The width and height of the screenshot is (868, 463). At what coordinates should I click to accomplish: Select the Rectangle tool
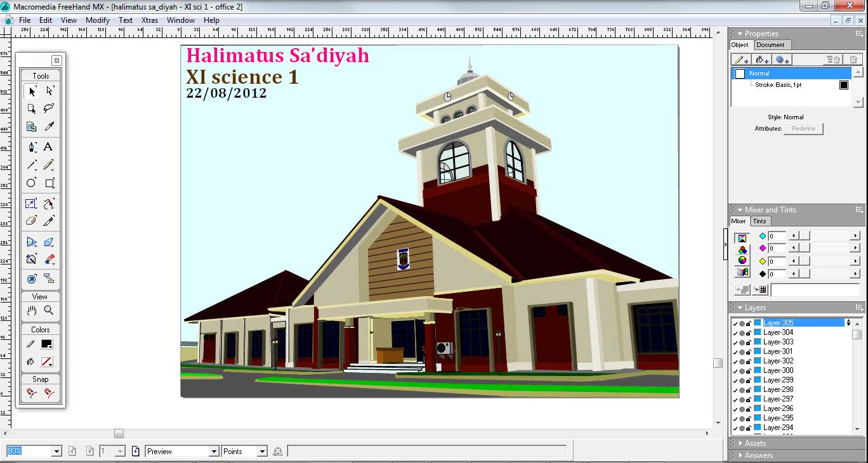[49, 183]
